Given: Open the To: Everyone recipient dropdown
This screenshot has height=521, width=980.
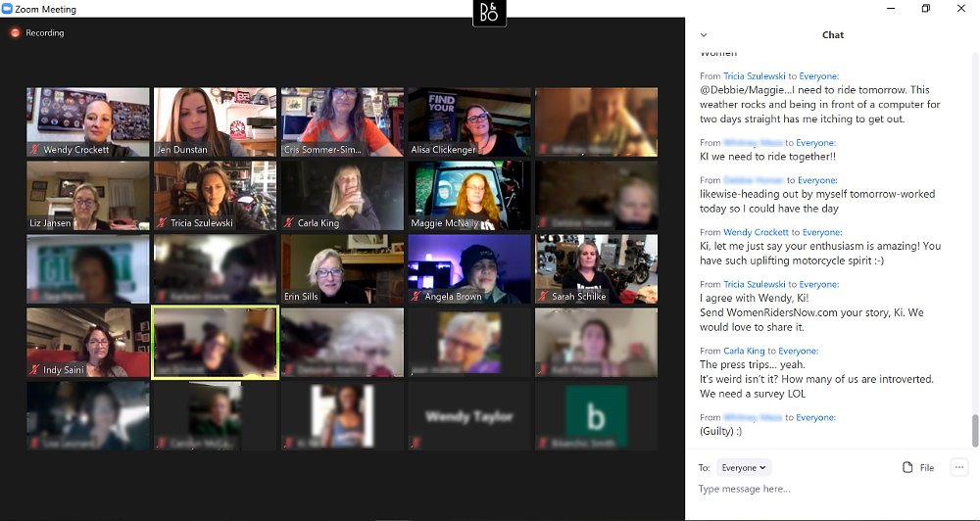Looking at the screenshot, I should pos(744,467).
